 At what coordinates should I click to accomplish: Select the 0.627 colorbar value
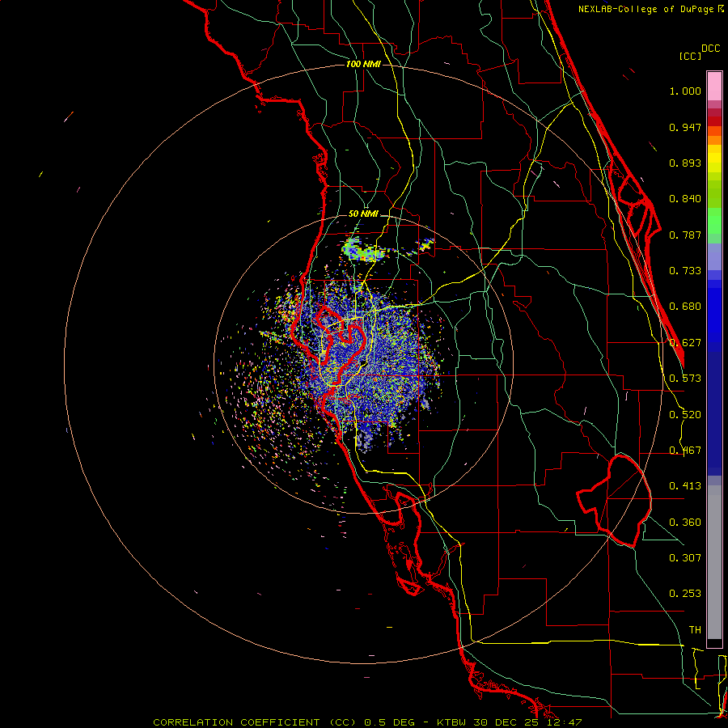[x=685, y=343]
